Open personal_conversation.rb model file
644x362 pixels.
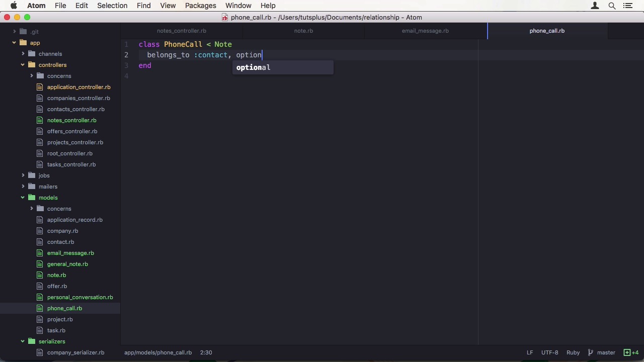[80, 297]
